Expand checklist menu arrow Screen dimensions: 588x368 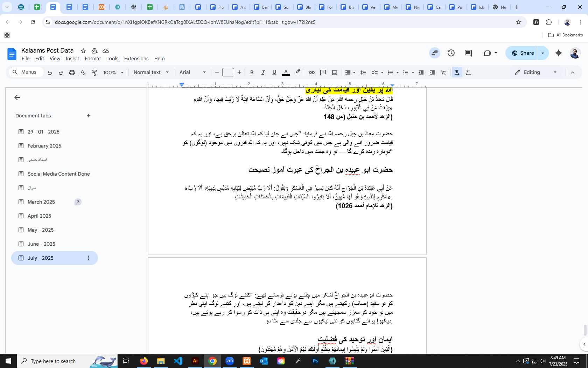pyautogui.click(x=382, y=73)
